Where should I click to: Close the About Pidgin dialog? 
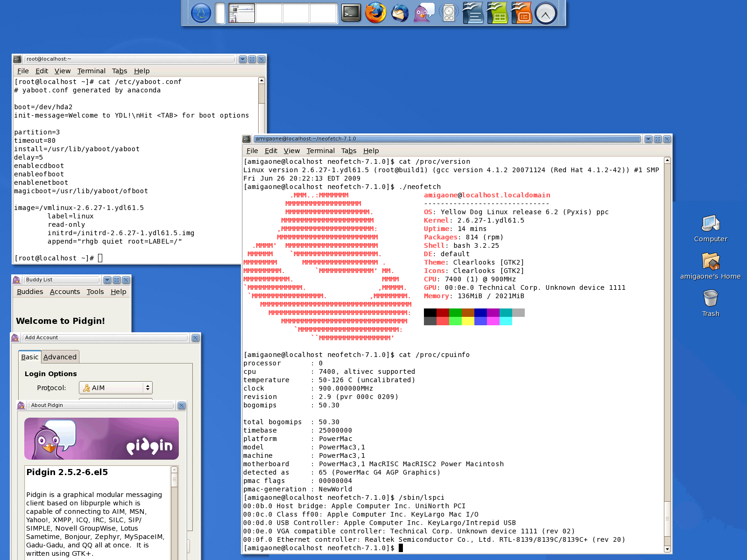tap(182, 406)
